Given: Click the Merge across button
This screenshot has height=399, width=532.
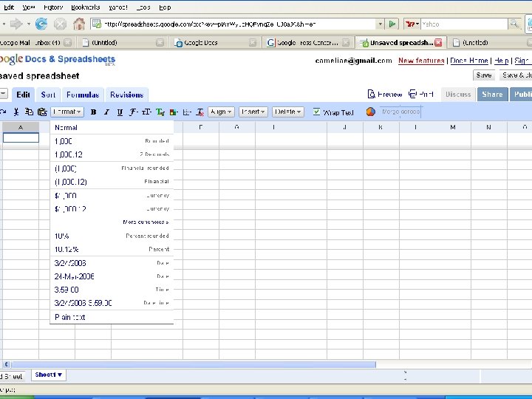Looking at the screenshot, I should click(400, 112).
